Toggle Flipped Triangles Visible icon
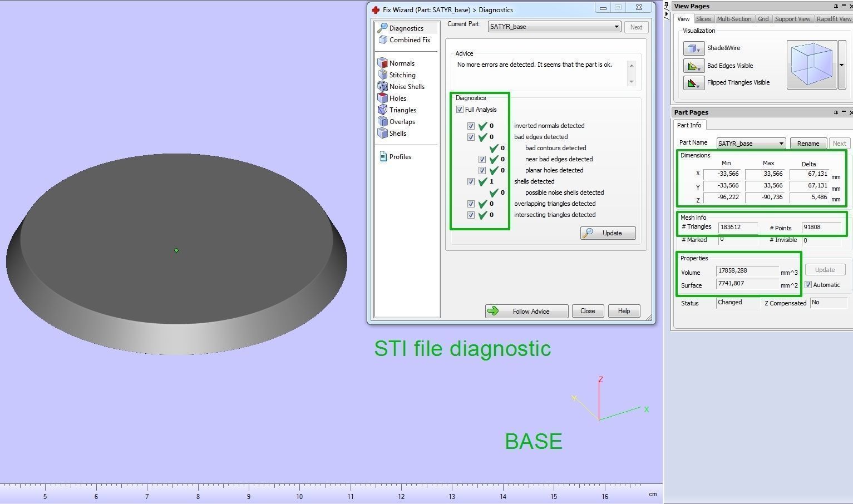853x504 pixels. point(694,83)
